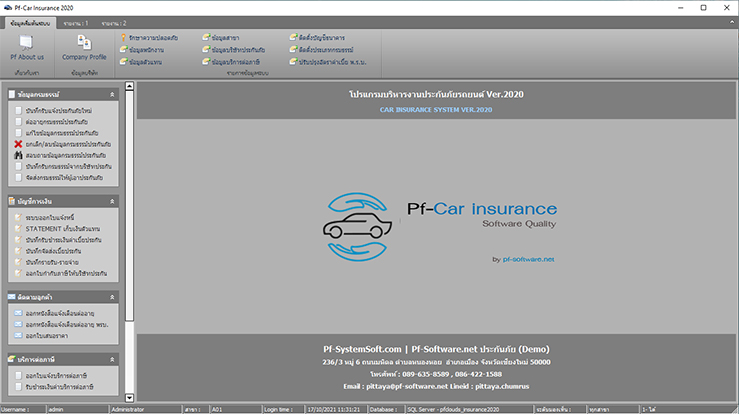Open รับชำระเงินค่าบริการต่อภาษี item

point(54,387)
